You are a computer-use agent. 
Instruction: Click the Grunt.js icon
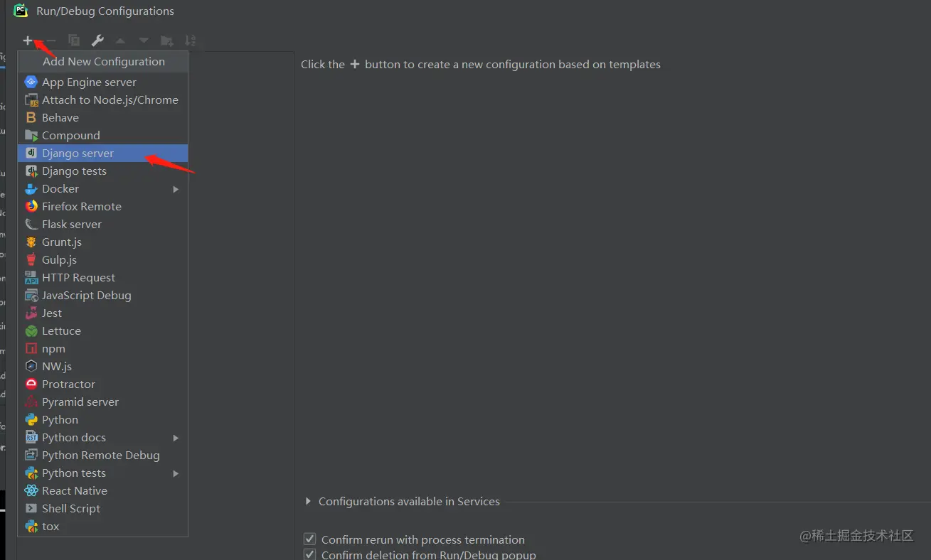tap(31, 242)
